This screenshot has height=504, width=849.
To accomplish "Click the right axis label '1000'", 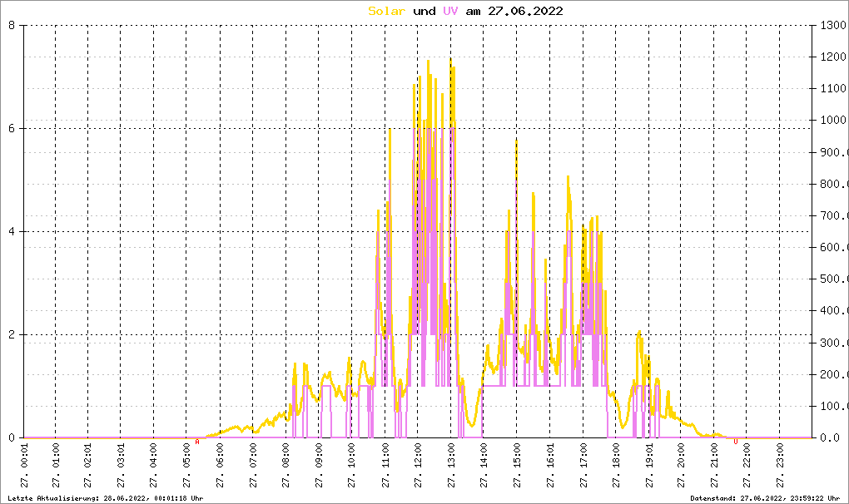I will pos(832,120).
